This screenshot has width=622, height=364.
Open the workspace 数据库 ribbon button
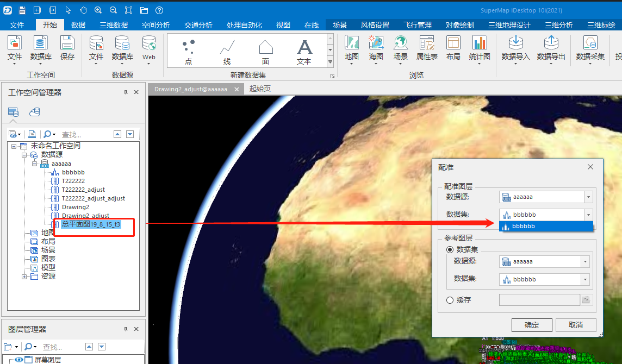point(41,49)
